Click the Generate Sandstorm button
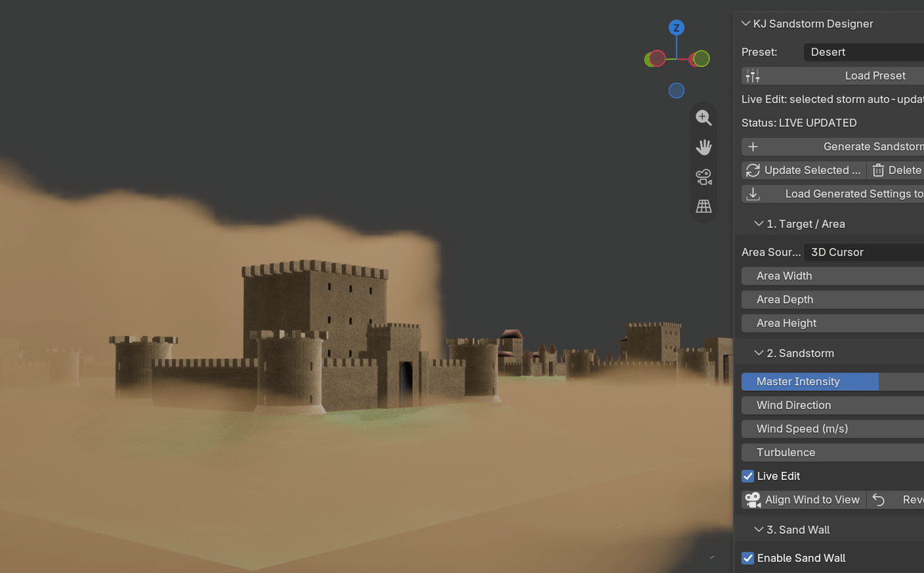 832,146
